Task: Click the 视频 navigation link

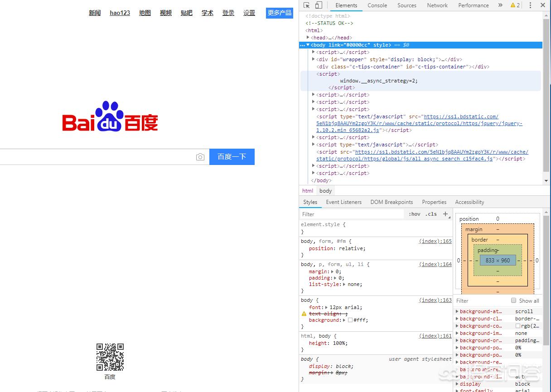Action: pyautogui.click(x=166, y=13)
